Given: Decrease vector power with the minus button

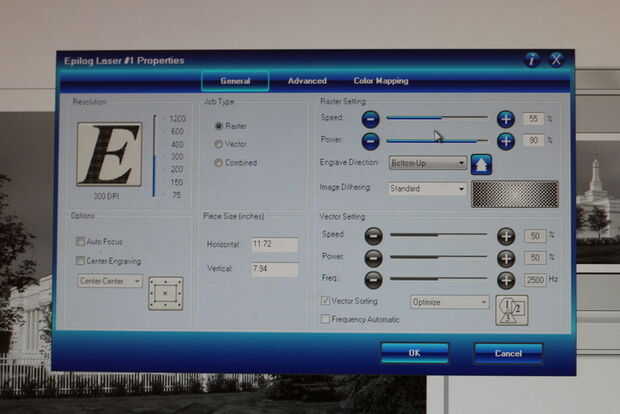Looking at the screenshot, I should pyautogui.click(x=373, y=258).
